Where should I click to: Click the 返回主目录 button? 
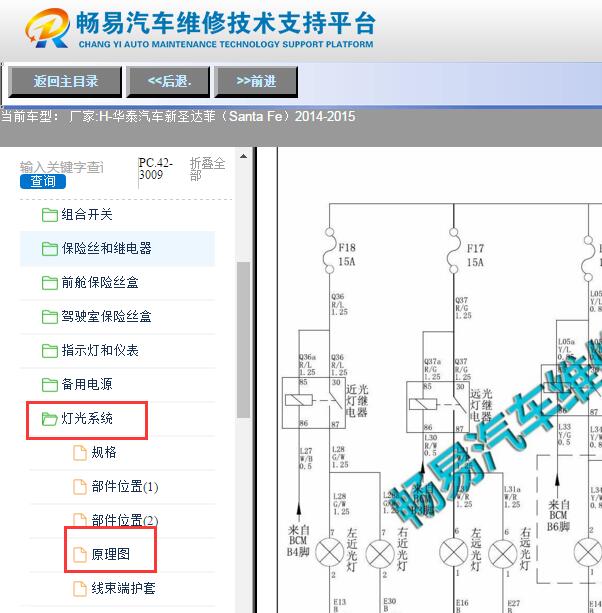click(x=65, y=81)
